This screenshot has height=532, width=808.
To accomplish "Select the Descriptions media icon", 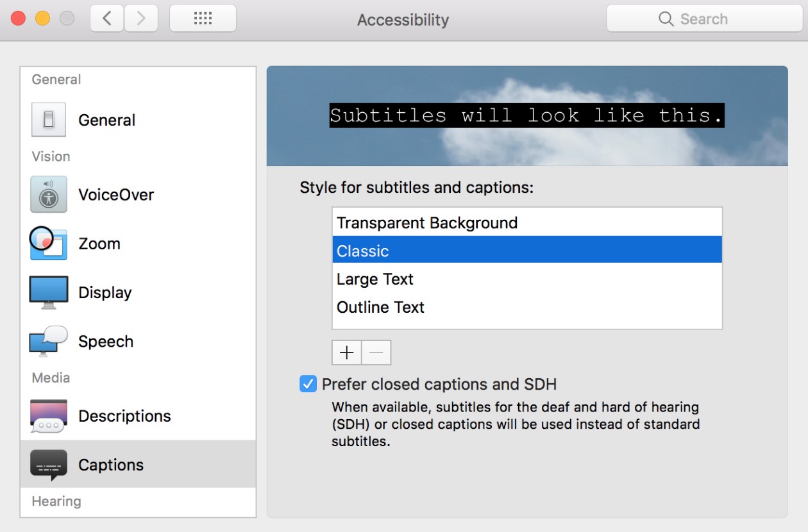I will [48, 415].
